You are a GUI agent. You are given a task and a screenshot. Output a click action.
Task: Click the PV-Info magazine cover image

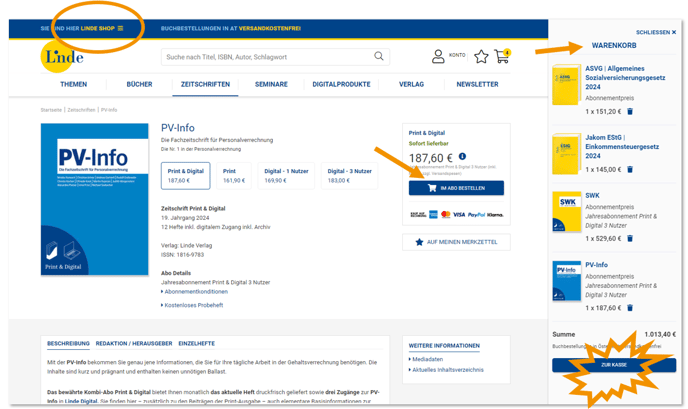pos(94,199)
